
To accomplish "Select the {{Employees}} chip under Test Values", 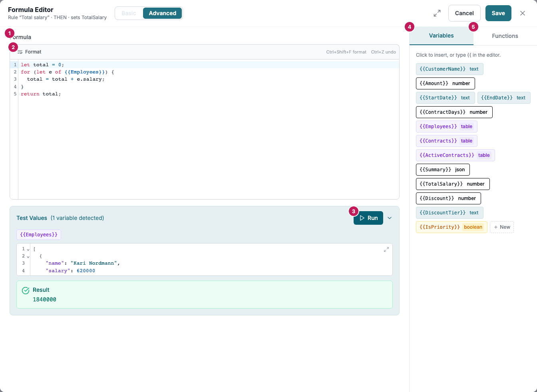I will pos(39,235).
